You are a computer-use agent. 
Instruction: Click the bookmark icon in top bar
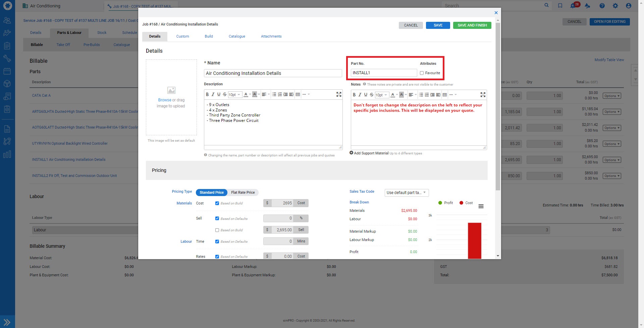click(x=560, y=6)
